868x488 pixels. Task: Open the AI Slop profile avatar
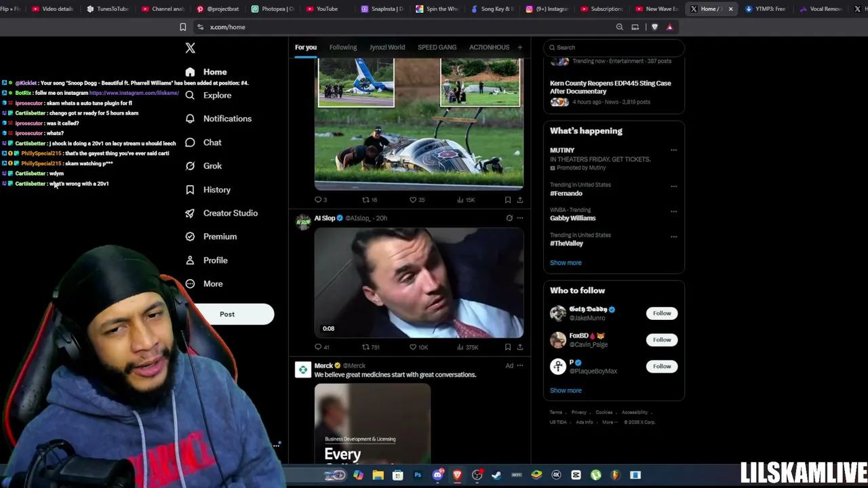(x=303, y=221)
